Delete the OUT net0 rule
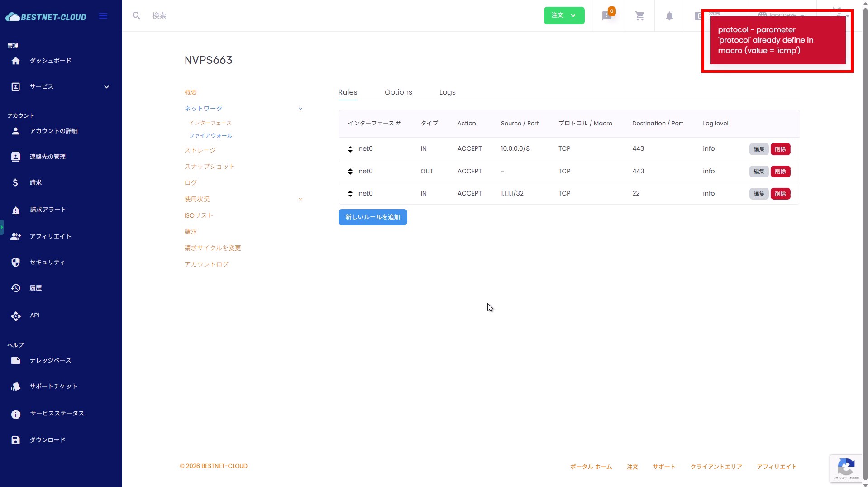This screenshot has height=487, width=868. 780,172
